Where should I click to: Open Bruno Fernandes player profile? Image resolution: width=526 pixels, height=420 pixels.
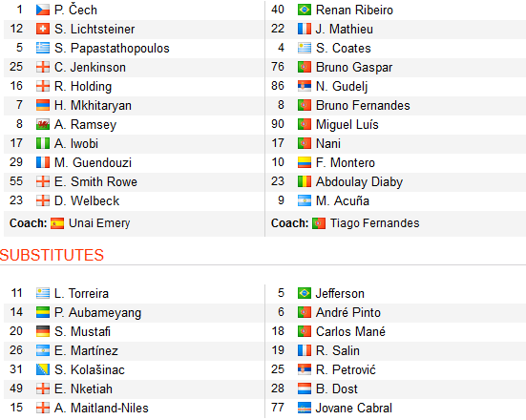(363, 106)
